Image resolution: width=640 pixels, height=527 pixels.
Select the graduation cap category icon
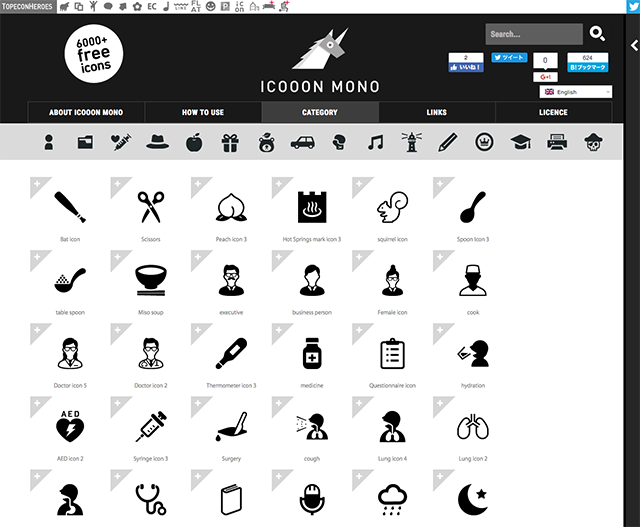click(x=520, y=142)
